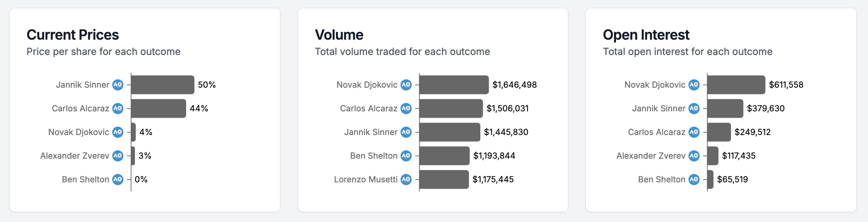Click the Open Interest card heading
Image resolution: width=868 pixels, height=222 pixels.
tap(646, 35)
